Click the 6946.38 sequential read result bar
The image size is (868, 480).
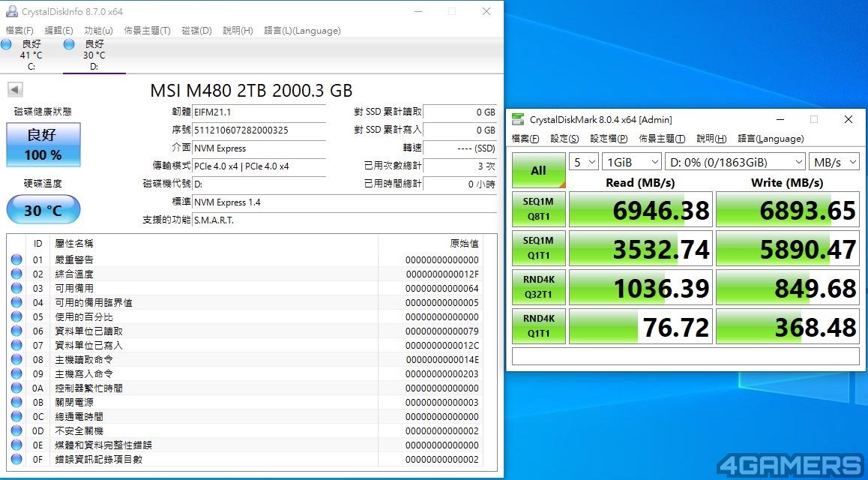pos(641,209)
